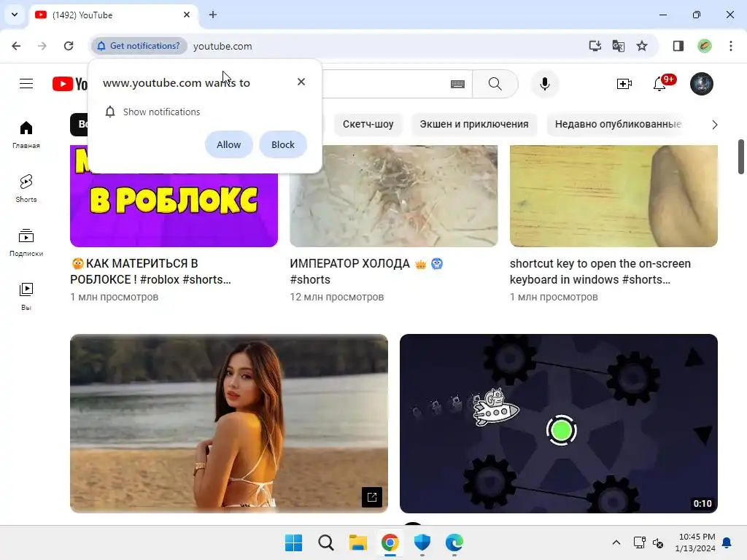Click the page vertical scrollbar
The image size is (747, 560).
click(741, 157)
